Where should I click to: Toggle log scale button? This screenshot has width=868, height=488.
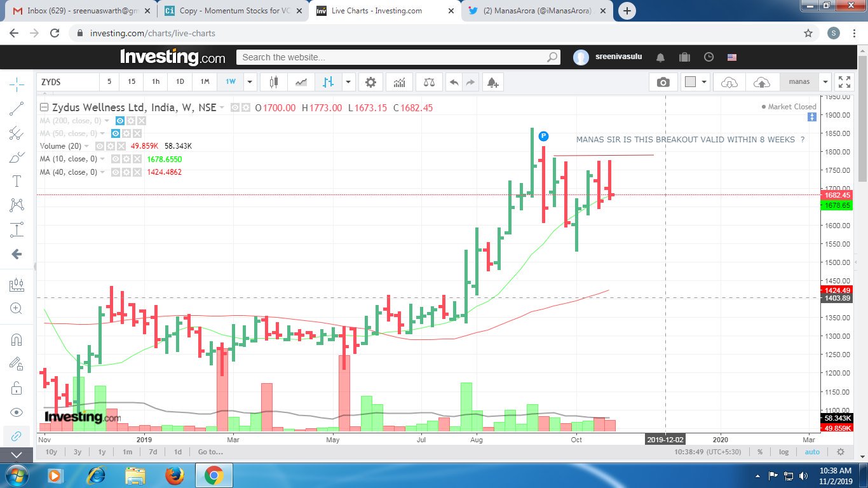point(784,452)
